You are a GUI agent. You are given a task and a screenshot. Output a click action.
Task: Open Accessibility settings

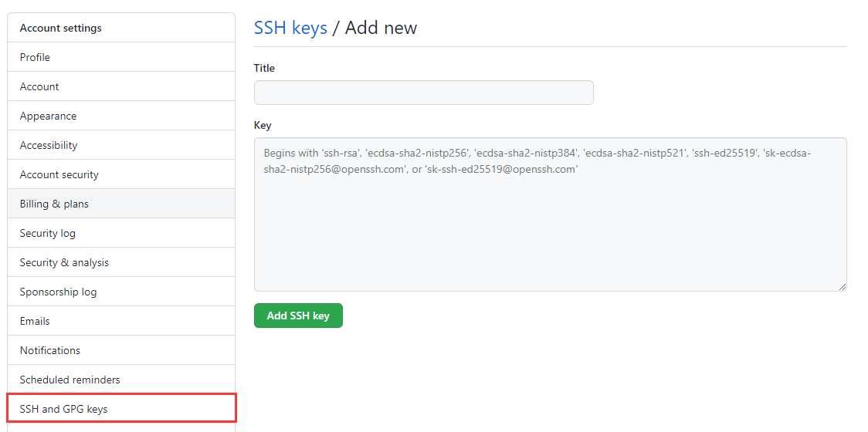click(x=49, y=145)
